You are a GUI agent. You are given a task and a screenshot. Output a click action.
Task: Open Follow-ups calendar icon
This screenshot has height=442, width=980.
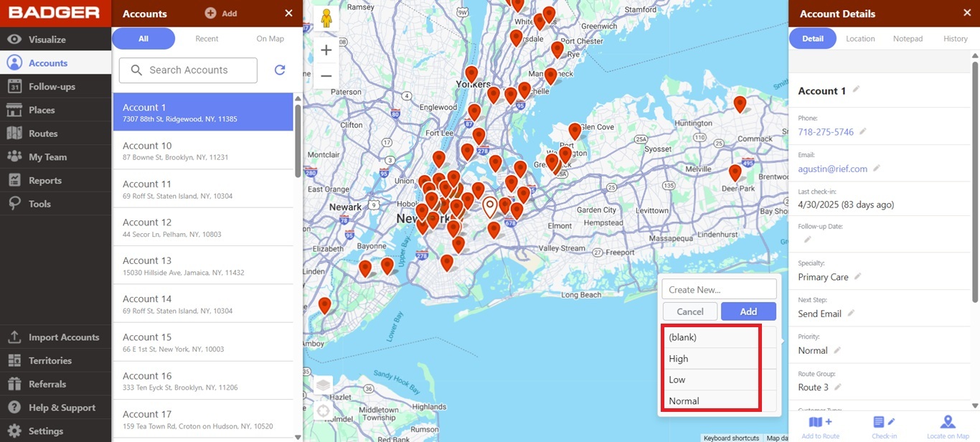[14, 86]
